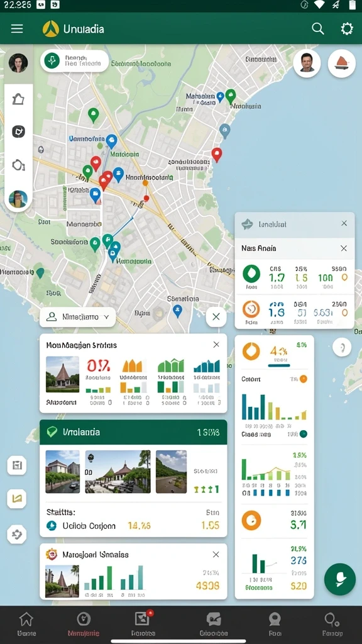Tap the search magnifier icon
The height and width of the screenshot is (644, 362).
pos(317,29)
